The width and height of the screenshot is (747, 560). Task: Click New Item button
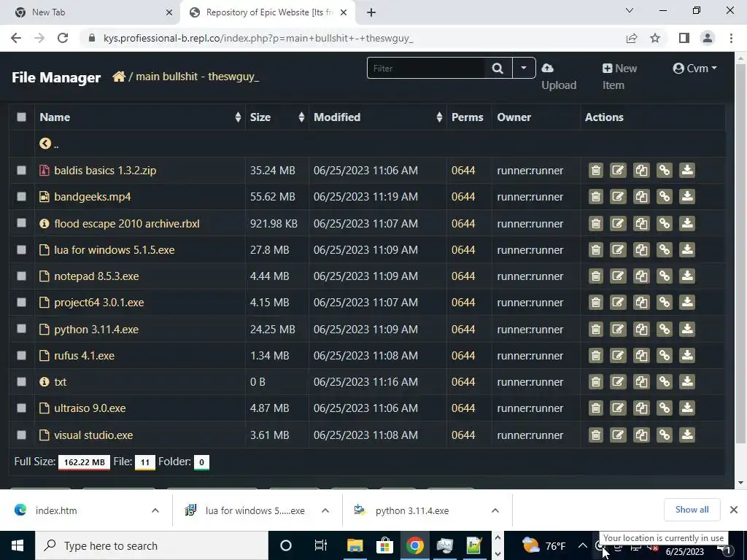click(x=619, y=77)
